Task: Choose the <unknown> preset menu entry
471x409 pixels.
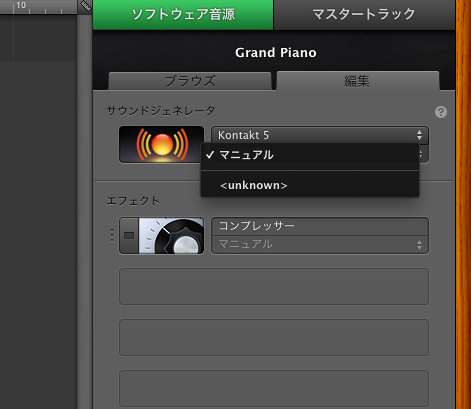Action: [x=310, y=185]
